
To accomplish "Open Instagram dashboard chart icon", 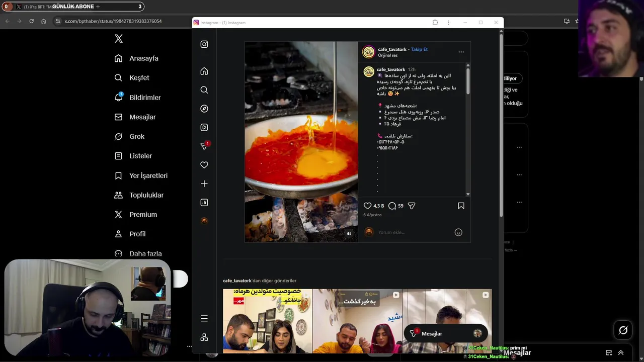I will (204, 202).
